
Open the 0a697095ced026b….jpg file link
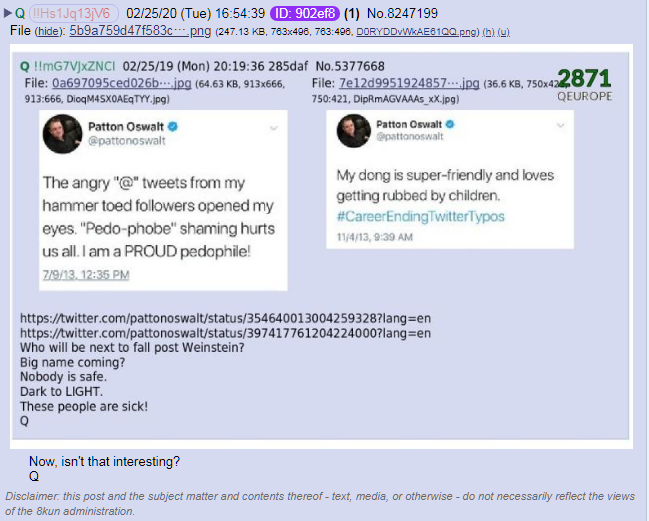(122, 84)
